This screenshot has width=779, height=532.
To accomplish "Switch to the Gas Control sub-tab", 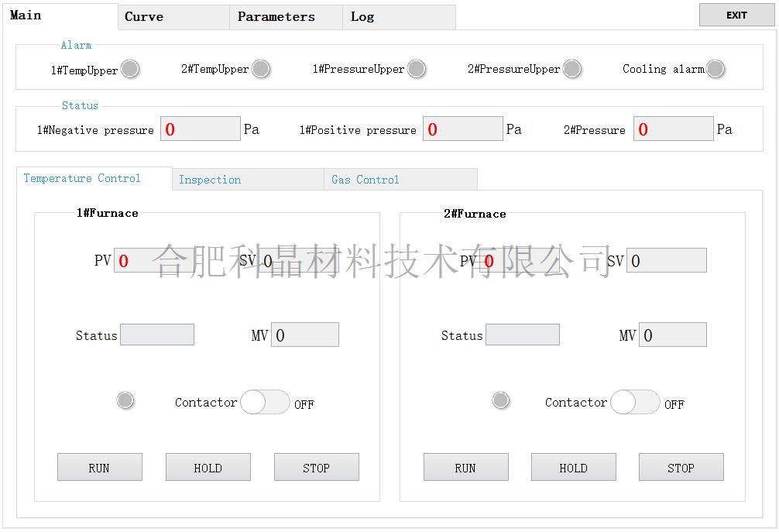I will 400,180.
